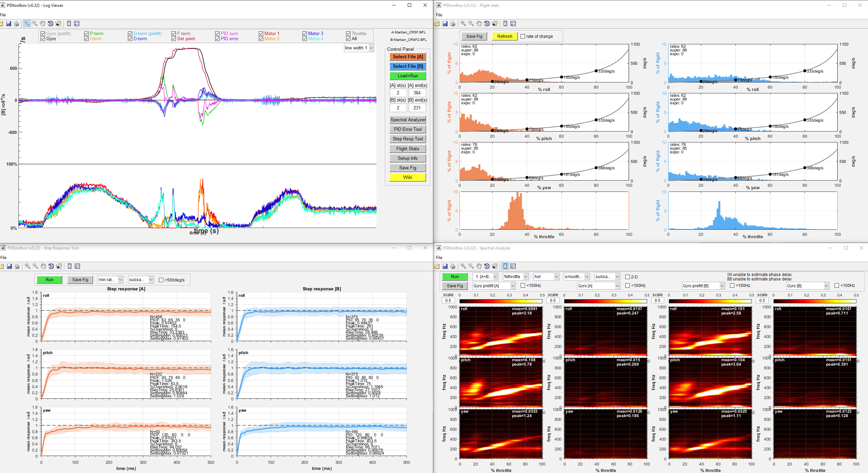Click the [A] end(s) field showing 364
The width and height of the screenshot is (868, 473).
[x=417, y=93]
